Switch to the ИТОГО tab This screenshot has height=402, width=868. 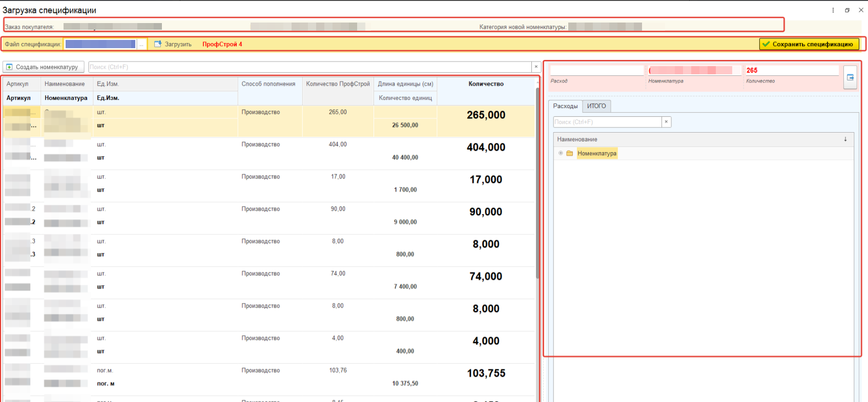(596, 106)
